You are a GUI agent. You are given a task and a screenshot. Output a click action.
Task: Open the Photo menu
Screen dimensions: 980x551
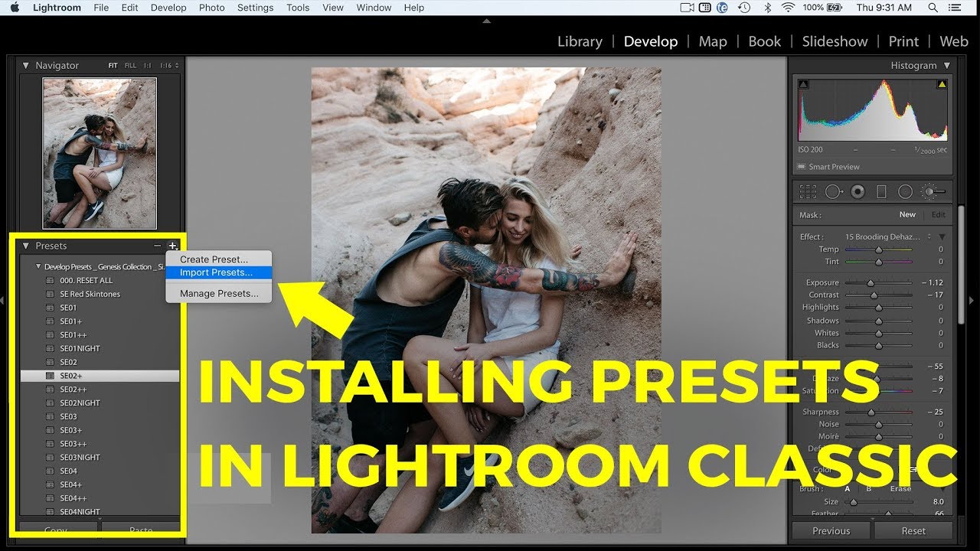tap(211, 8)
